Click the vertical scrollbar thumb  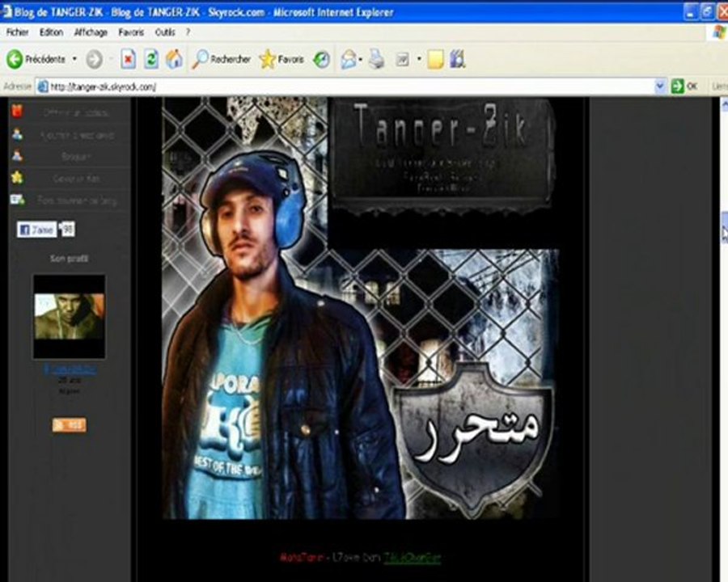pos(724,226)
